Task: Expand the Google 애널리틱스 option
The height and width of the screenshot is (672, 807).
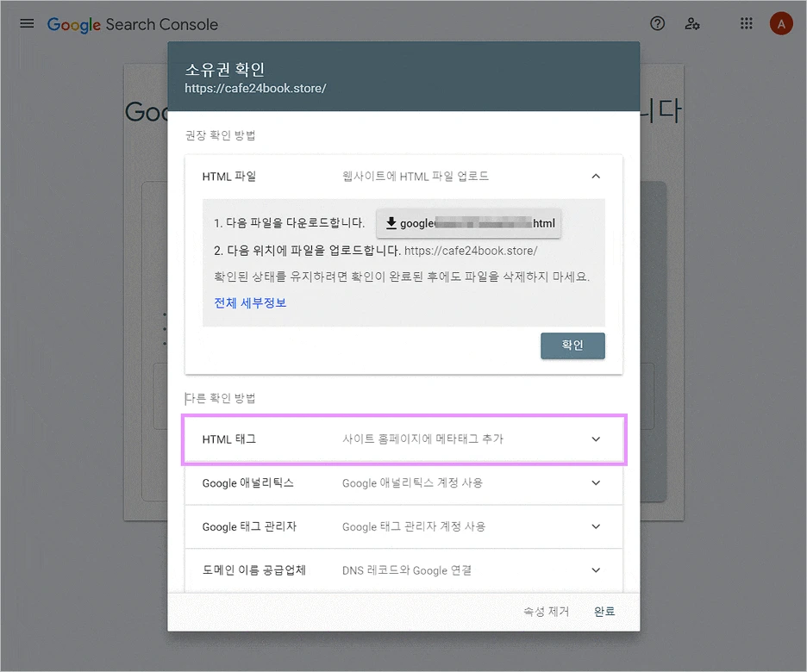Action: click(595, 483)
